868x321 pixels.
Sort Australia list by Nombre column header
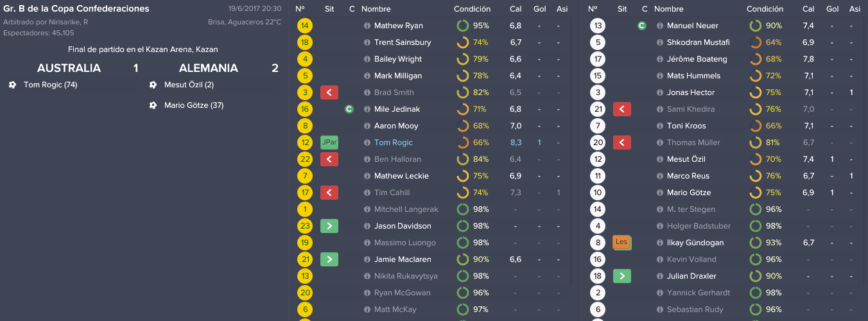pyautogui.click(x=376, y=9)
